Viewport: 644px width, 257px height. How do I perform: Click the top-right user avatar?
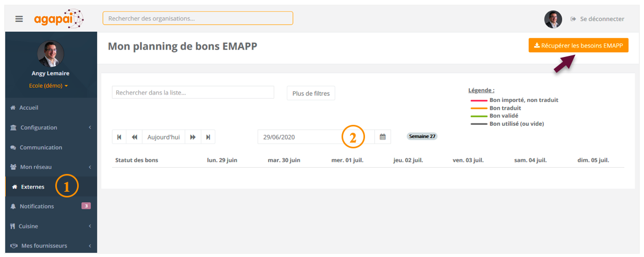point(553,19)
